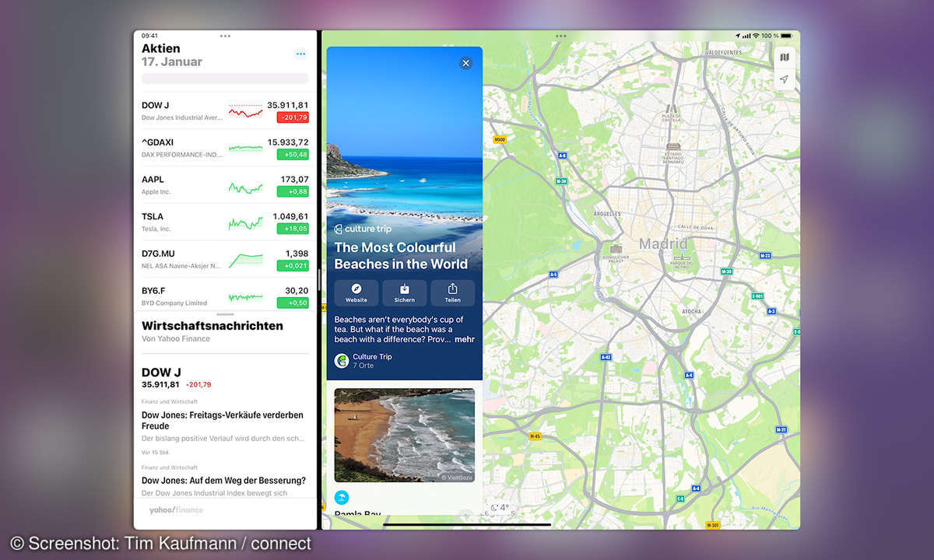Tap the Sichern save button
This screenshot has height=560, width=934.
click(405, 292)
